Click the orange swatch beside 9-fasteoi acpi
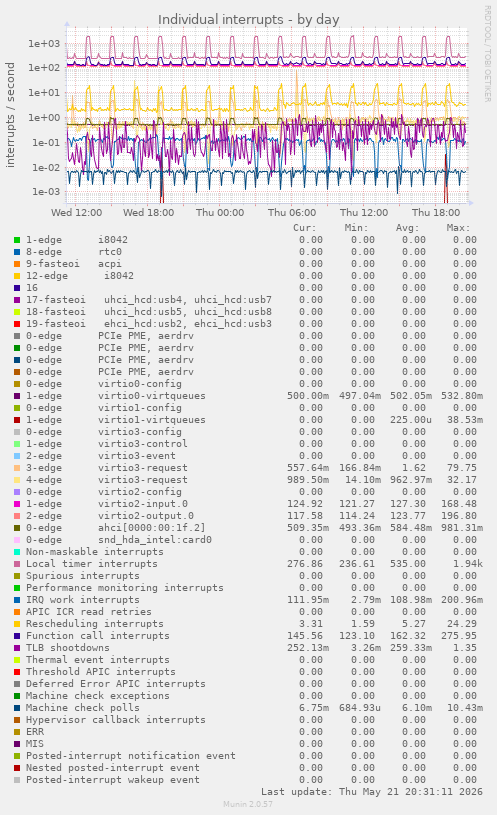 click(17, 264)
